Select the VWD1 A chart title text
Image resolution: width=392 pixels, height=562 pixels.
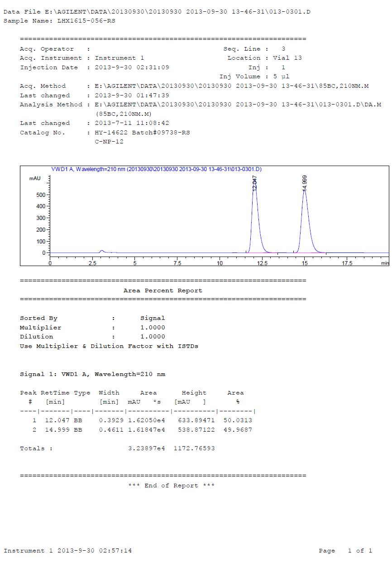pos(156,169)
